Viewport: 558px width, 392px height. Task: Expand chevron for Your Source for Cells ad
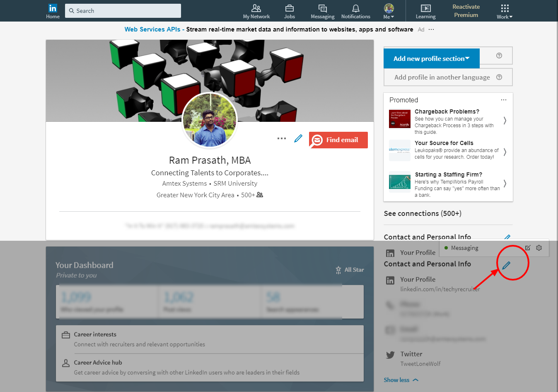505,152
